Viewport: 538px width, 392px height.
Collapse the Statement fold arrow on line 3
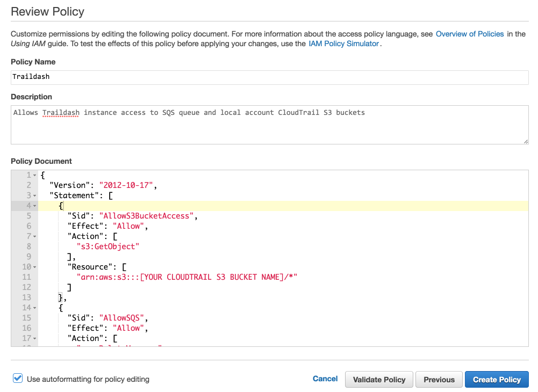coord(34,196)
